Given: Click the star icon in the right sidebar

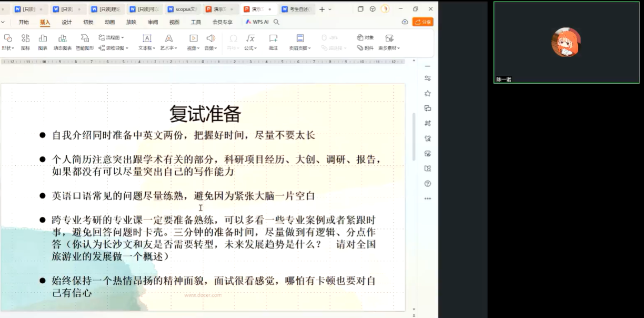Looking at the screenshot, I should (x=427, y=93).
